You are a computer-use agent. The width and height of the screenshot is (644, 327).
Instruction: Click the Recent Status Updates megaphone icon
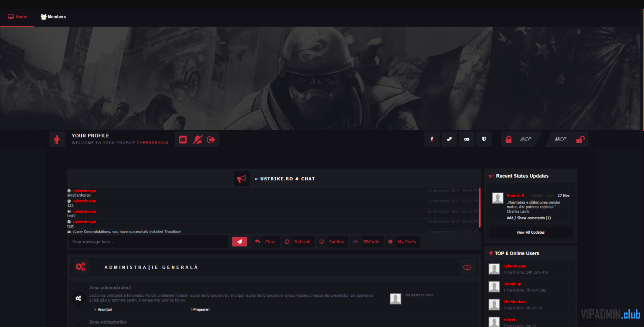tap(491, 176)
